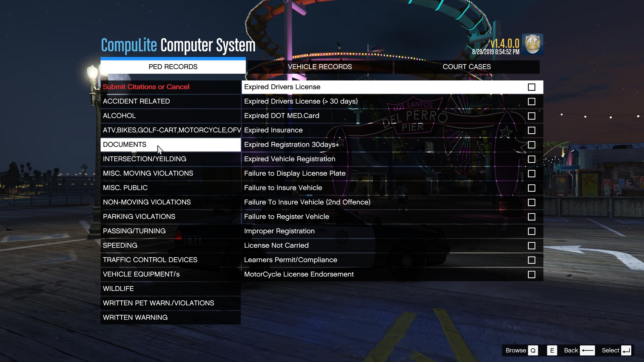Screen dimensions: 644x362
Task: Tick the Expired Insurance checkbox
Action: pos(531,130)
